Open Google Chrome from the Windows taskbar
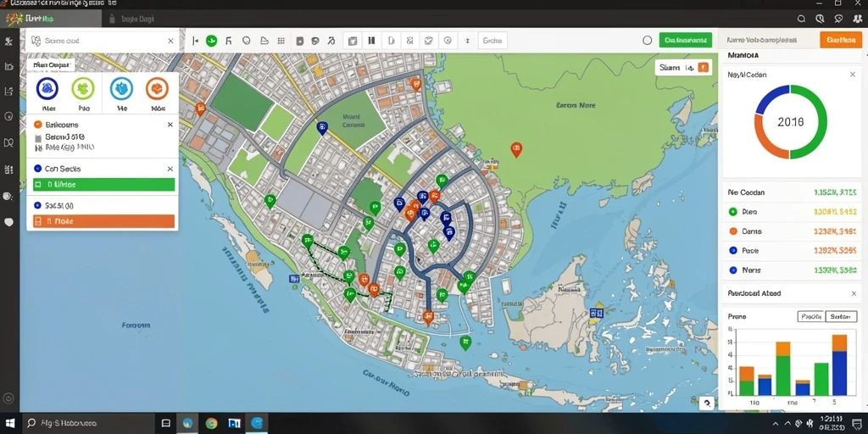This screenshot has height=434, width=868. 211,424
